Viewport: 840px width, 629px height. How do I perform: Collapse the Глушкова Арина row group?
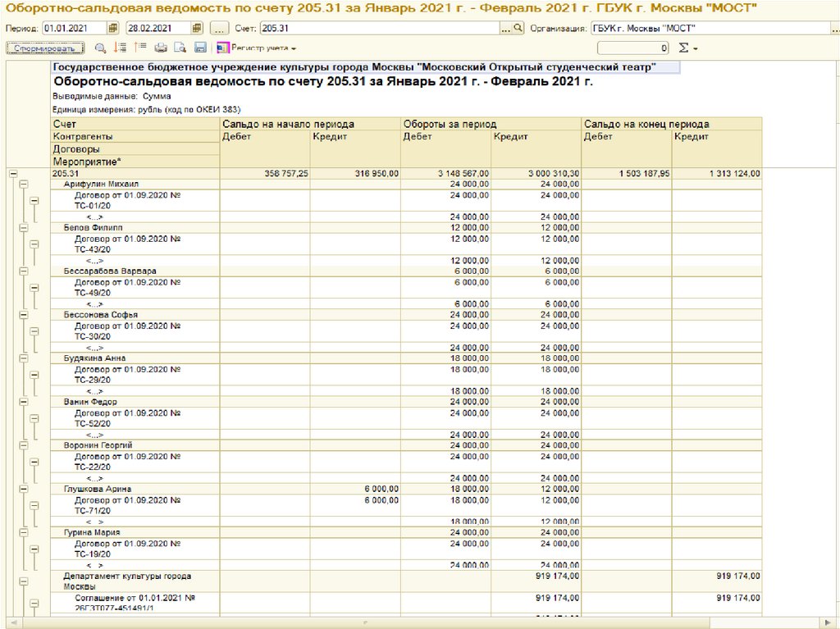23,489
